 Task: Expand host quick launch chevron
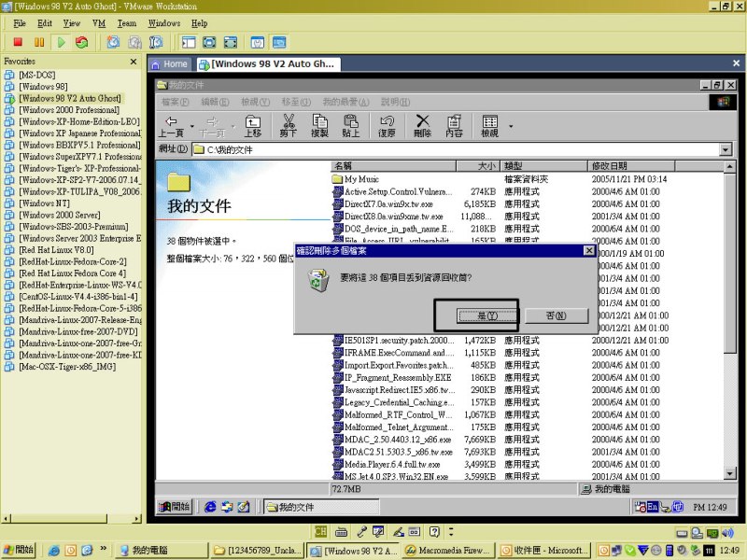point(103,549)
